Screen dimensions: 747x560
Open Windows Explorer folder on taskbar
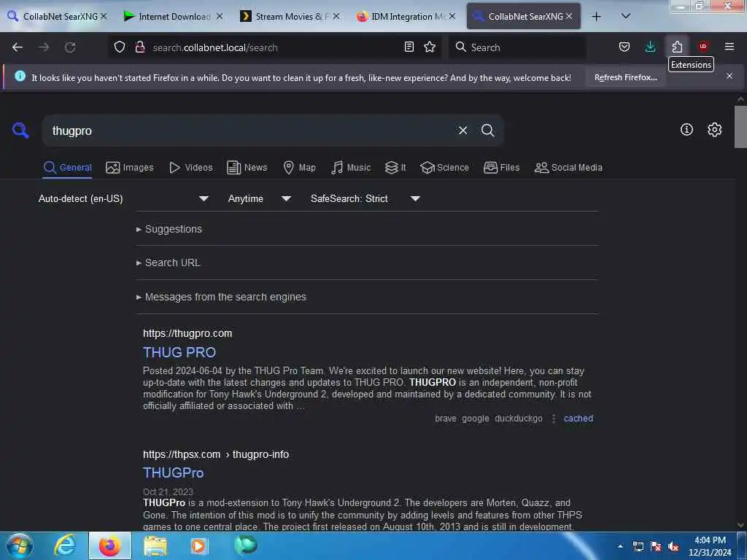(155, 545)
